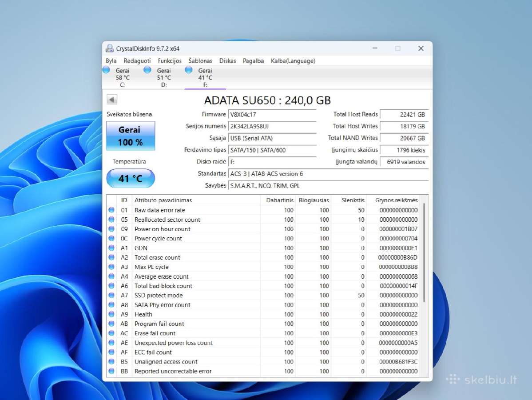Minimize the CrystalDiskInfo window
Image resolution: width=532 pixels, height=400 pixels.
[375, 48]
